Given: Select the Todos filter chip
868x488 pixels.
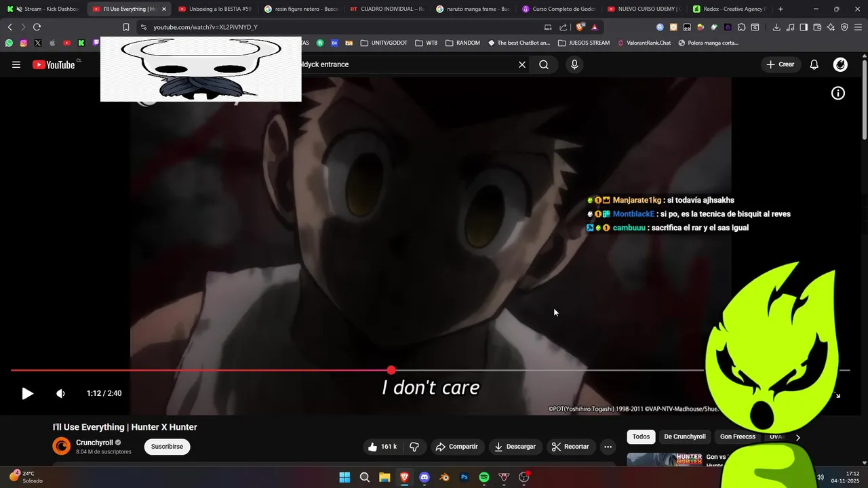Looking at the screenshot, I should (x=641, y=436).
